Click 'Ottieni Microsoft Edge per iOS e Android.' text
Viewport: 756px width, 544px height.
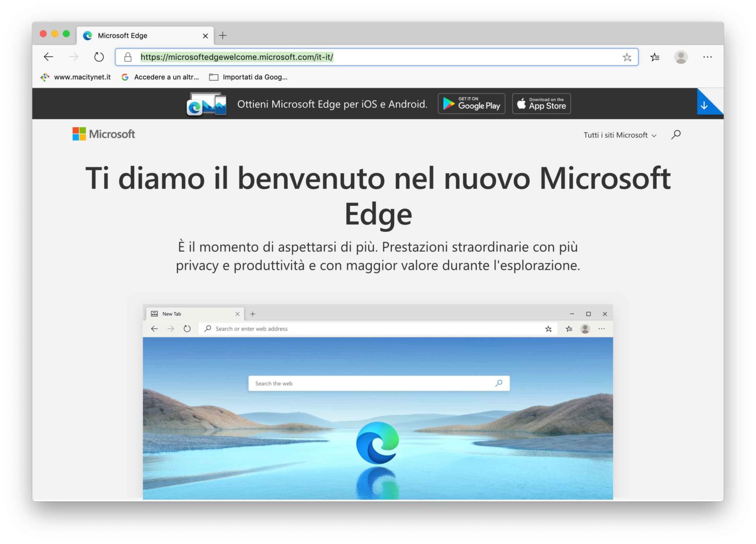332,104
